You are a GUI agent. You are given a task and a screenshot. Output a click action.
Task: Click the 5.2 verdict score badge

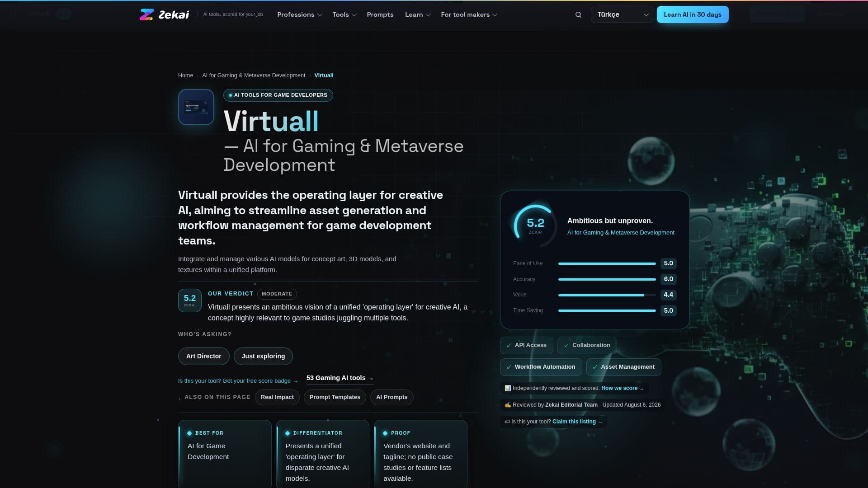(x=190, y=300)
